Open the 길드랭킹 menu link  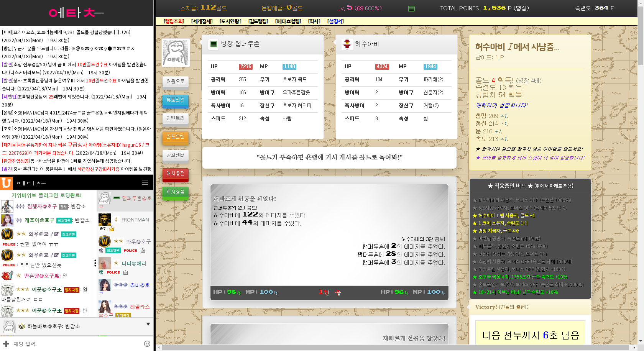coord(258,21)
